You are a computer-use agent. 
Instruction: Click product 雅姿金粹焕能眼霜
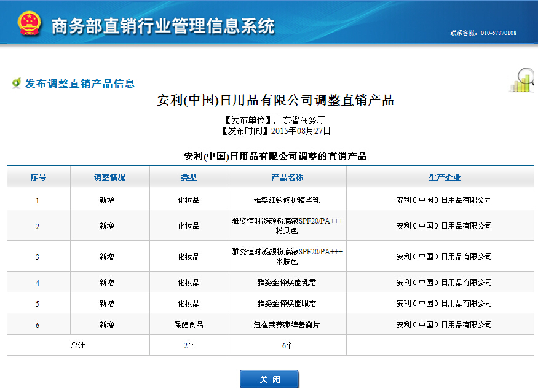(287, 304)
